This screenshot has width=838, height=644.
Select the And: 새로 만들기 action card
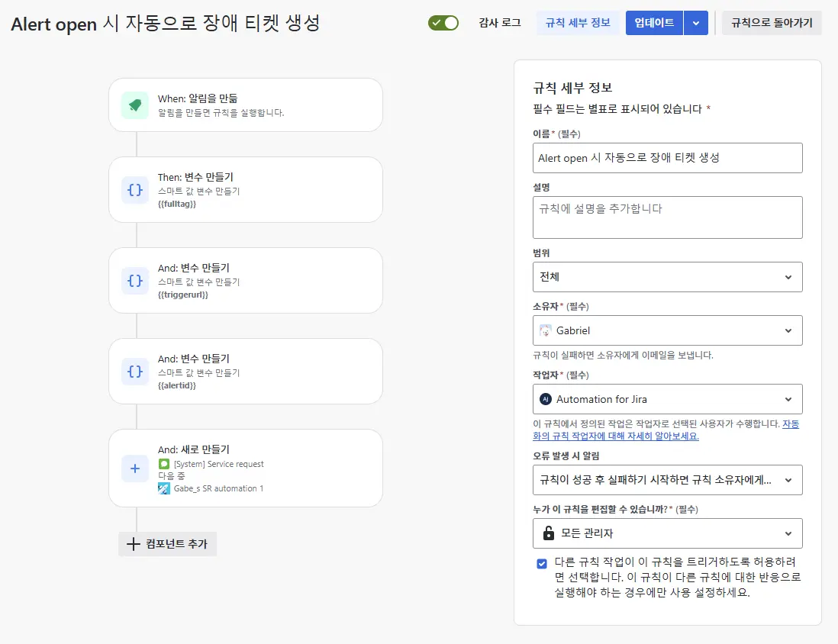(x=246, y=469)
